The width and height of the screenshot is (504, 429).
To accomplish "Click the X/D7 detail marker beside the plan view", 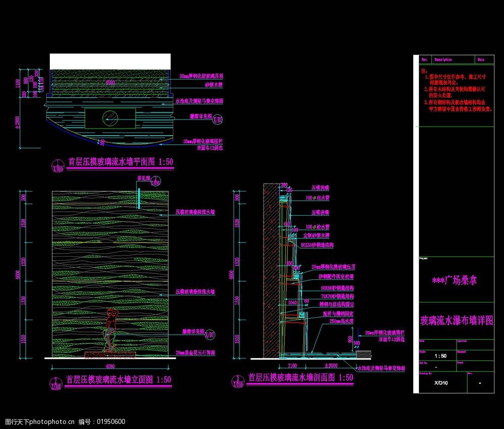I will point(218,120).
